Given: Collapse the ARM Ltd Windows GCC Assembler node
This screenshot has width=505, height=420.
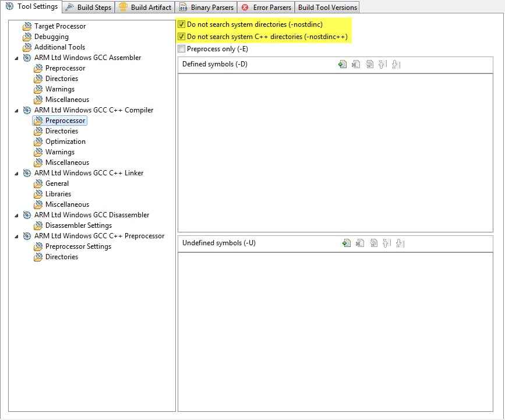Looking at the screenshot, I should (16, 58).
